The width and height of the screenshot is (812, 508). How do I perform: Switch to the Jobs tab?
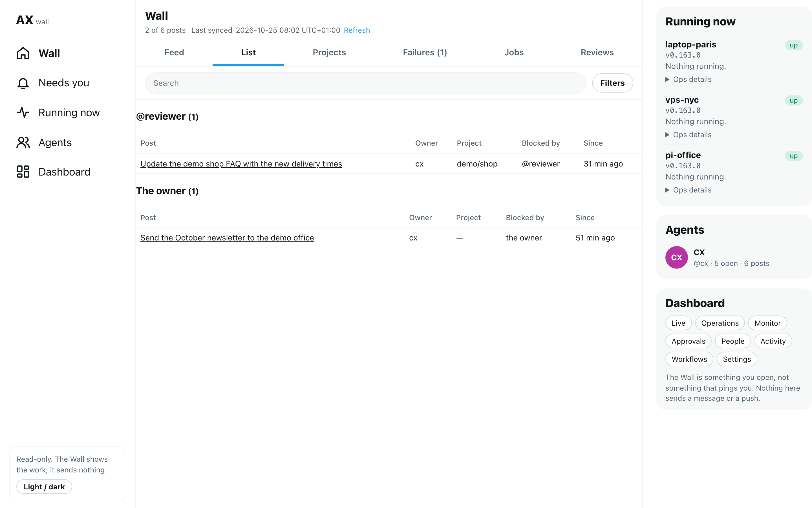(x=514, y=52)
